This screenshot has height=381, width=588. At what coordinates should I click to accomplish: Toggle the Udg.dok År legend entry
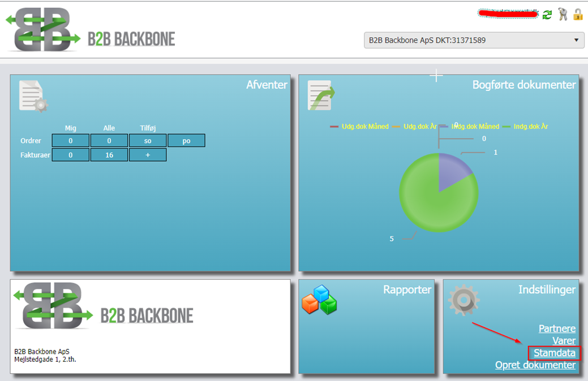414,127
